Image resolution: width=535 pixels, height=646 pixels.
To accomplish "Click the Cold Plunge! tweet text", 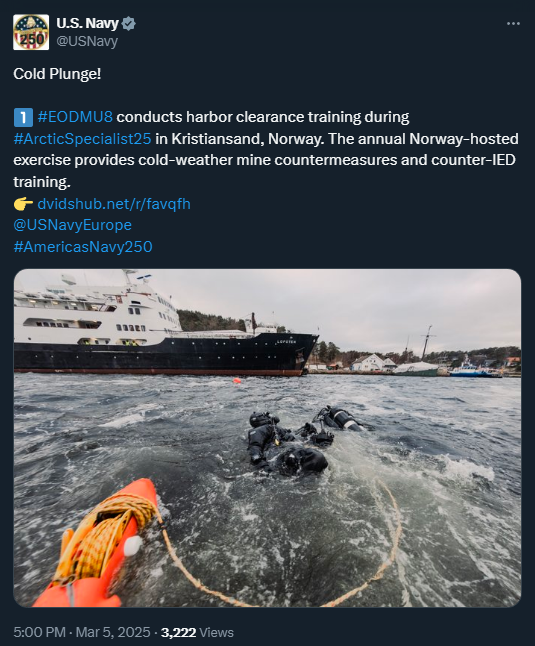I will coord(57,74).
